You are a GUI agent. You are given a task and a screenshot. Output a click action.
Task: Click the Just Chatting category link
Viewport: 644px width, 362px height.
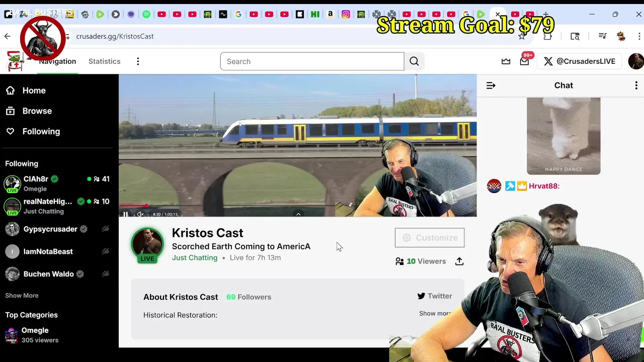[x=195, y=257]
